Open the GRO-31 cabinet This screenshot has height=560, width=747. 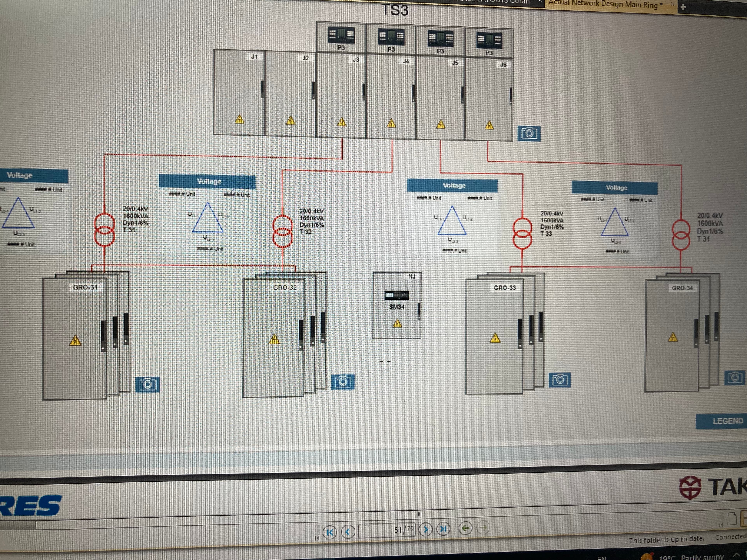coord(75,339)
